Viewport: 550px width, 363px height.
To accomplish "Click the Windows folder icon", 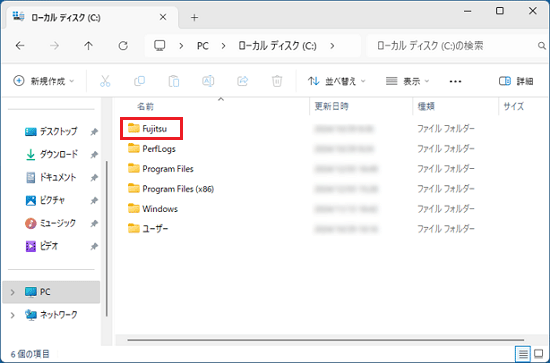I will point(134,209).
